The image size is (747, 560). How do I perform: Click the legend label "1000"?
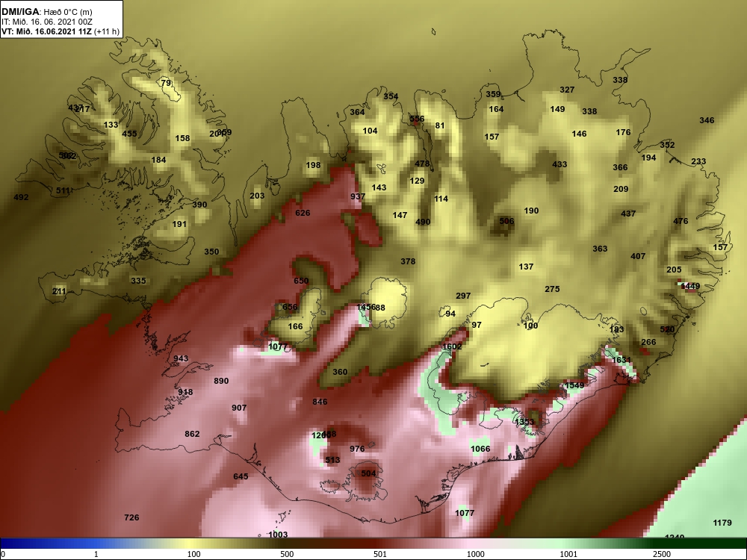click(475, 554)
